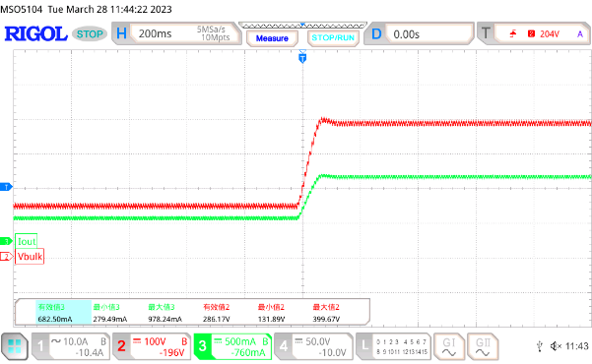Click the 5MSa/s sample rate readout
The image size is (592, 364).
point(211,30)
